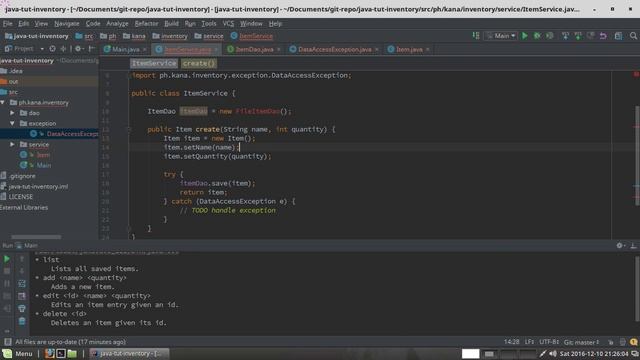Expand the service folder
The image size is (640, 360).
point(12,144)
